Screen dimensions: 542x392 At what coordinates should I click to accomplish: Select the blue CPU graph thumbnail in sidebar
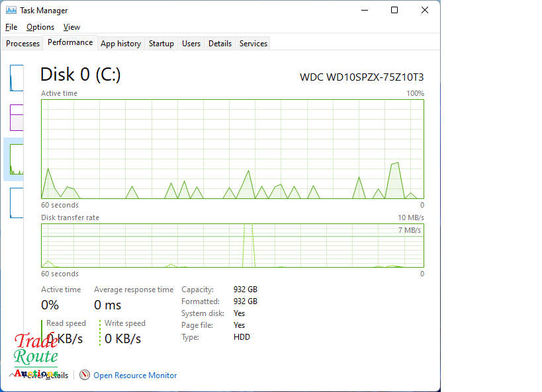click(16, 78)
